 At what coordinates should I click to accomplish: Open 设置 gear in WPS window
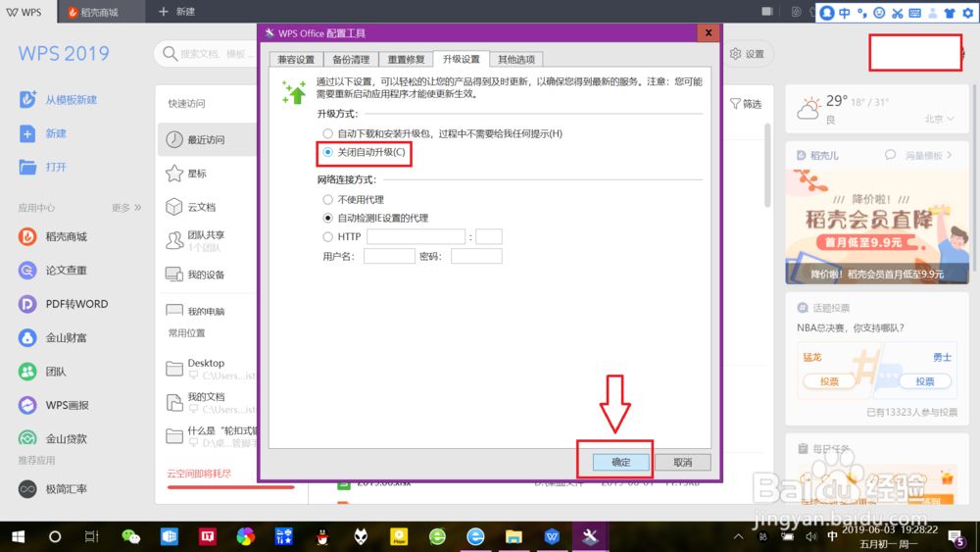[748, 54]
